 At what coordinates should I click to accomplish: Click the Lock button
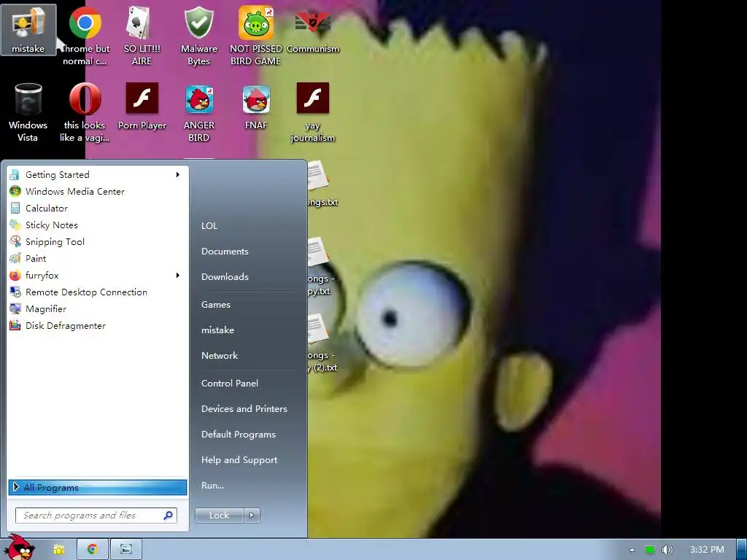pos(219,516)
